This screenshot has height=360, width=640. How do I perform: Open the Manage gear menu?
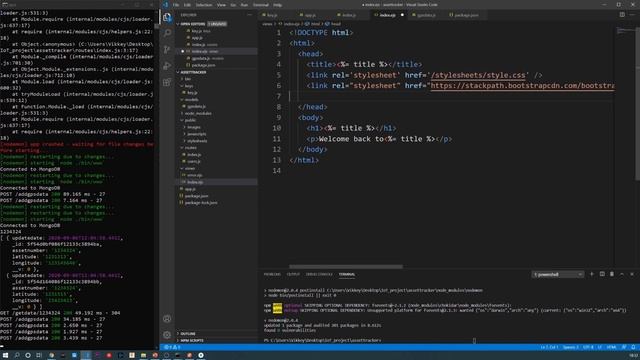coord(167,335)
